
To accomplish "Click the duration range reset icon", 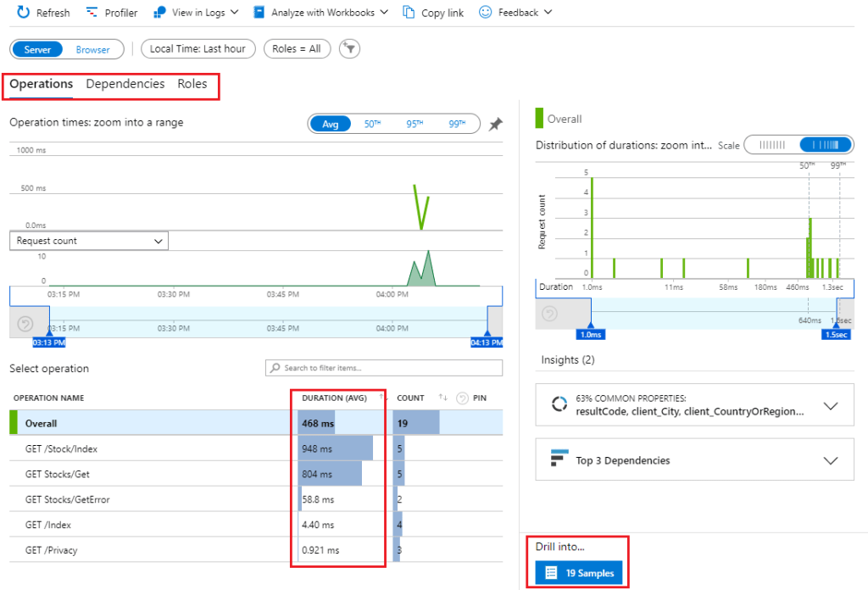I will click(550, 314).
